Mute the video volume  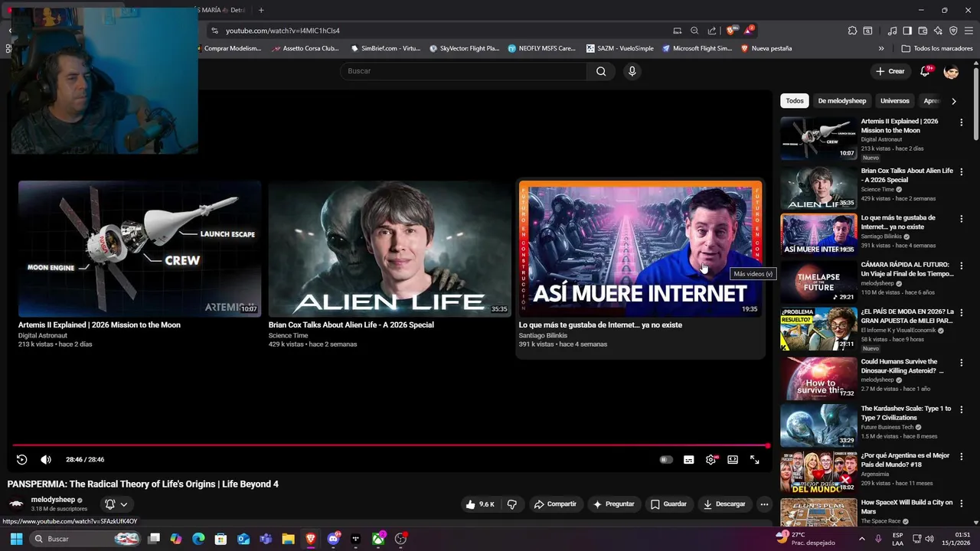pos(46,459)
